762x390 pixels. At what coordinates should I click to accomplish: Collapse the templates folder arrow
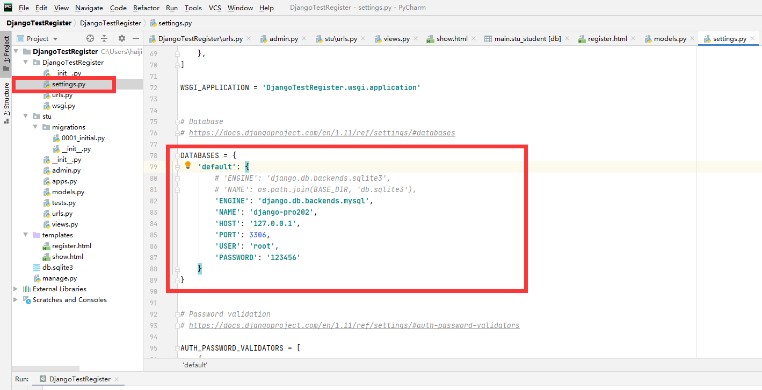click(x=26, y=235)
